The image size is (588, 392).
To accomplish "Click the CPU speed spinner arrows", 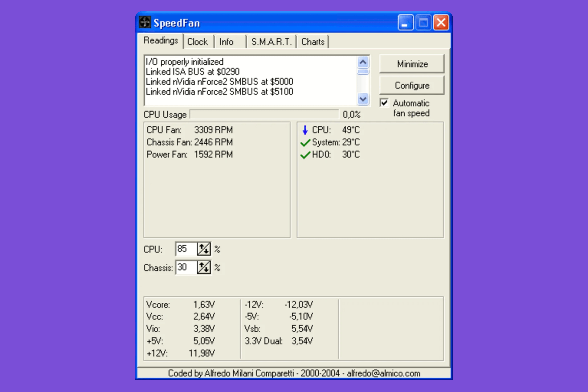I will pyautogui.click(x=204, y=249).
